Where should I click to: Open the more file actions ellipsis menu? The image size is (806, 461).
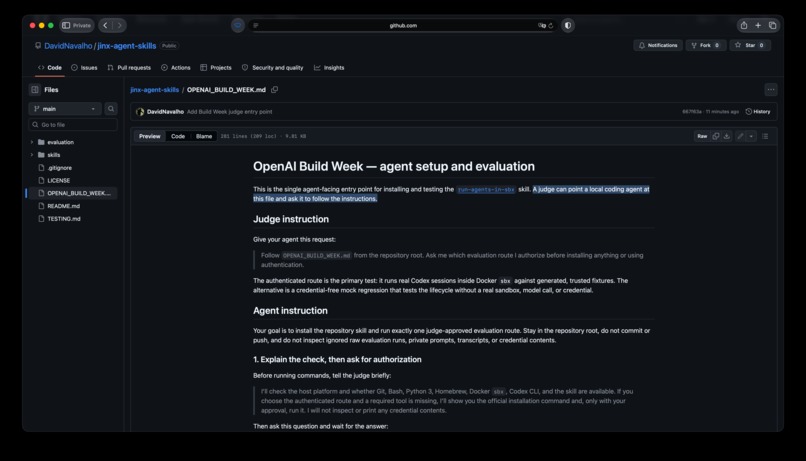coord(771,89)
